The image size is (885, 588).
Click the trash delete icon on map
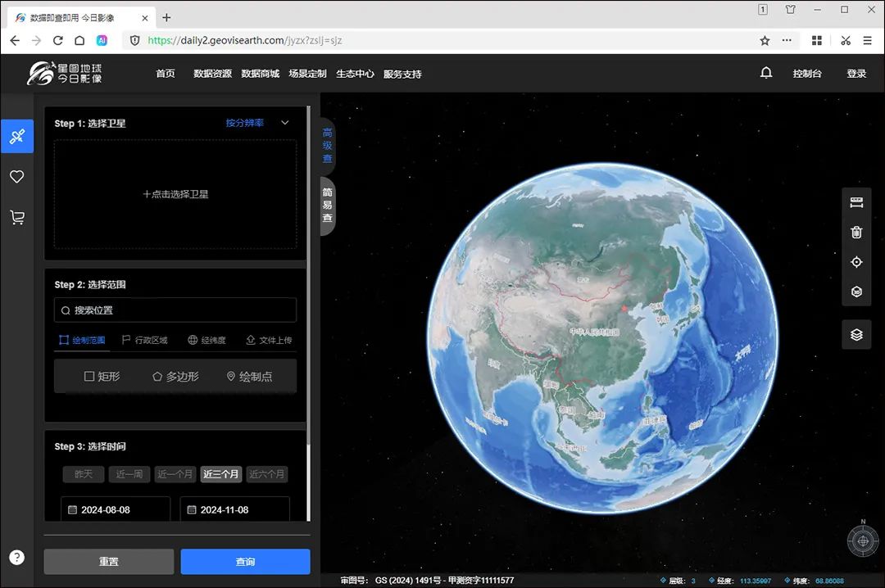click(x=856, y=232)
